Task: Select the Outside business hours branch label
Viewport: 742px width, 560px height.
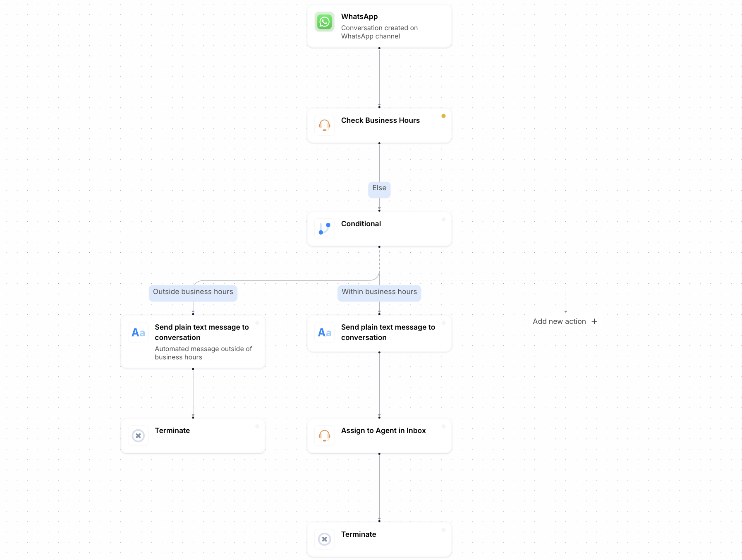Action: (193, 292)
